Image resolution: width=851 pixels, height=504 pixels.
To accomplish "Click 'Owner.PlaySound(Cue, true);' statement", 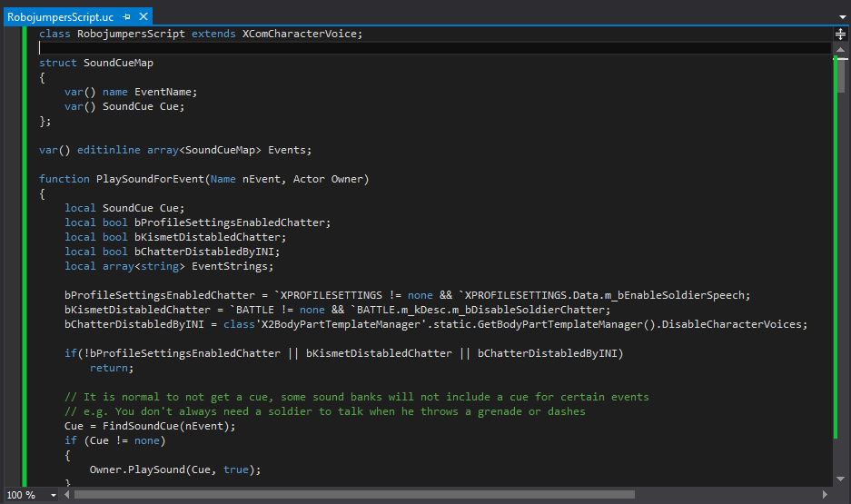I will 175,469.
